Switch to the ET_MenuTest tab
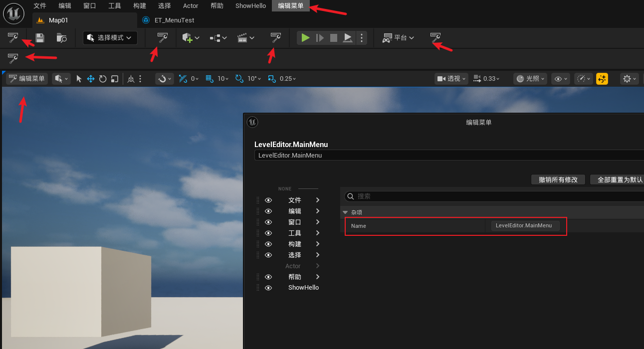Viewport: 644px width, 349px height. pos(174,20)
